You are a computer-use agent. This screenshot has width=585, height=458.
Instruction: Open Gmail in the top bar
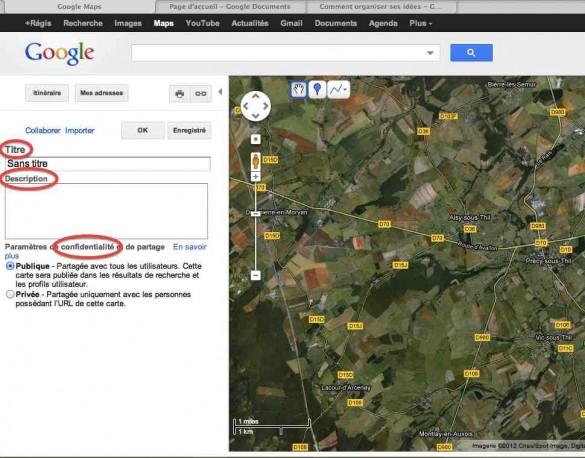291,23
